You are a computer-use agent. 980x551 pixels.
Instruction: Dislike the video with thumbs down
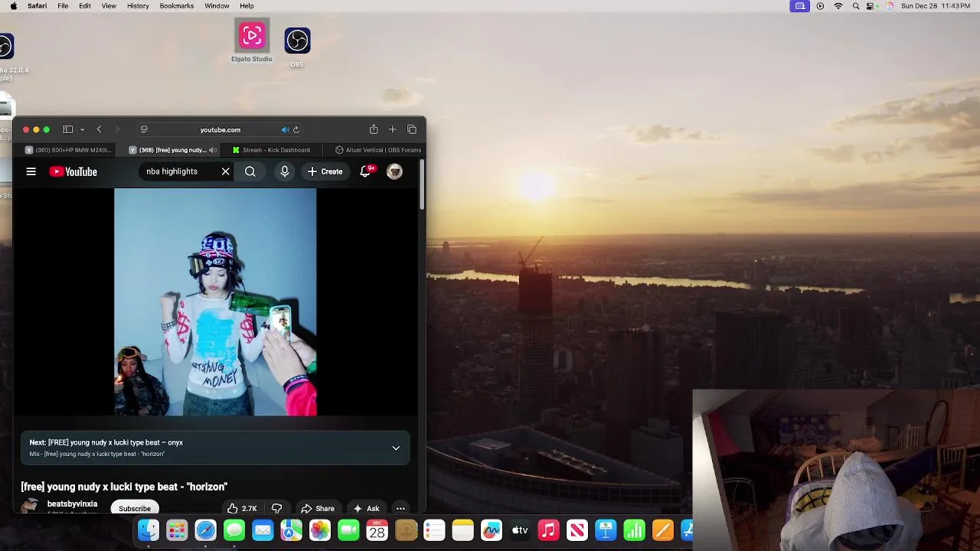click(277, 508)
